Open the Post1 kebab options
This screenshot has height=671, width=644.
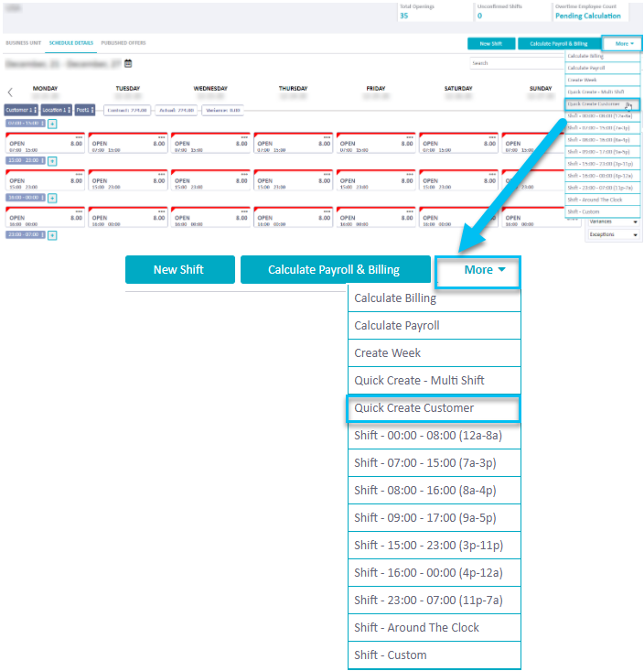[x=92, y=110]
